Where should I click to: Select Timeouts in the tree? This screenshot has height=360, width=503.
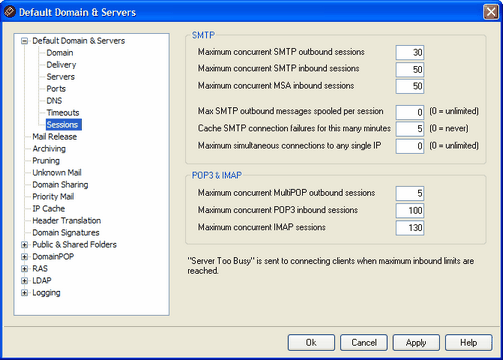pos(63,113)
